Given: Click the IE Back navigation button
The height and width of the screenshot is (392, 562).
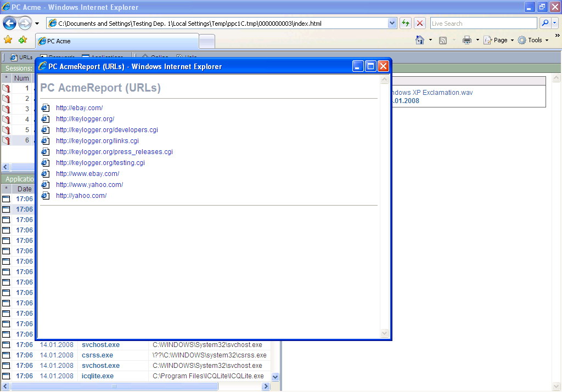Looking at the screenshot, I should [x=9, y=24].
